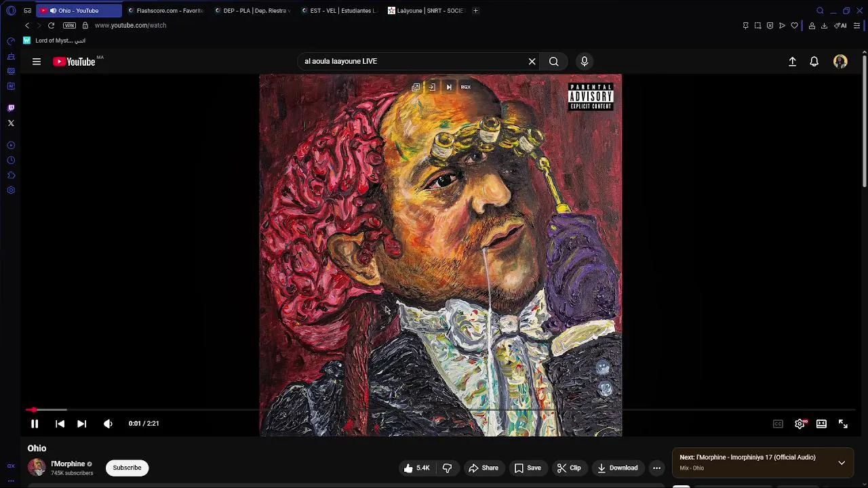
Task: Open the more actions three-dots menu
Action: tap(656, 468)
